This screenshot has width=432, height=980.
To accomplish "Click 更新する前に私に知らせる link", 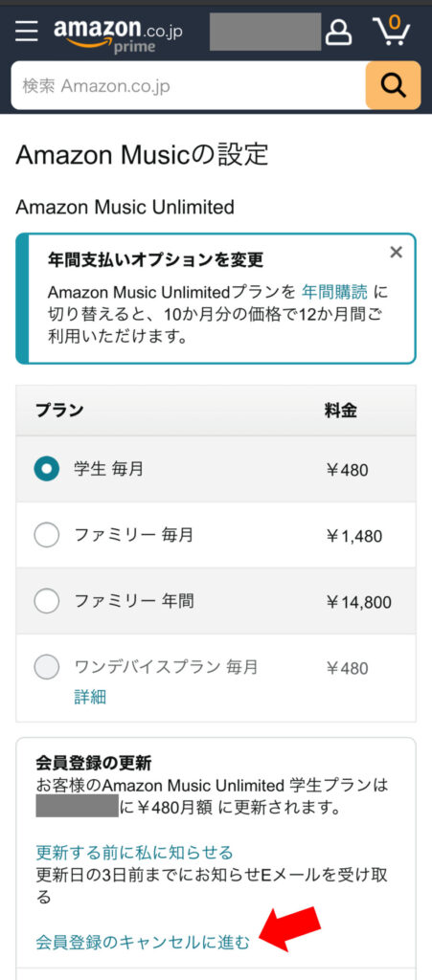I will [134, 852].
